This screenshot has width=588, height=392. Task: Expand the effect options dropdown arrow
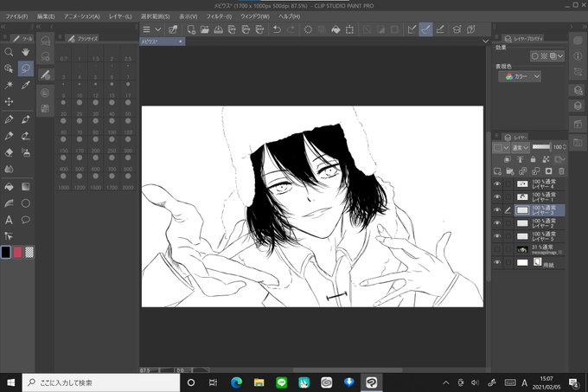pyautogui.click(x=560, y=56)
